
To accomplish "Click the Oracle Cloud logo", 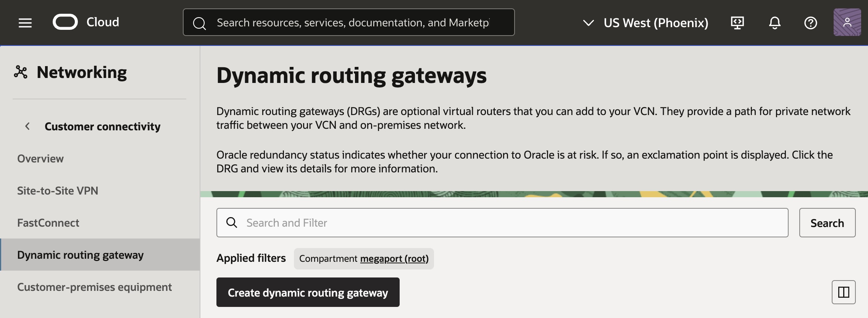I will [x=65, y=22].
